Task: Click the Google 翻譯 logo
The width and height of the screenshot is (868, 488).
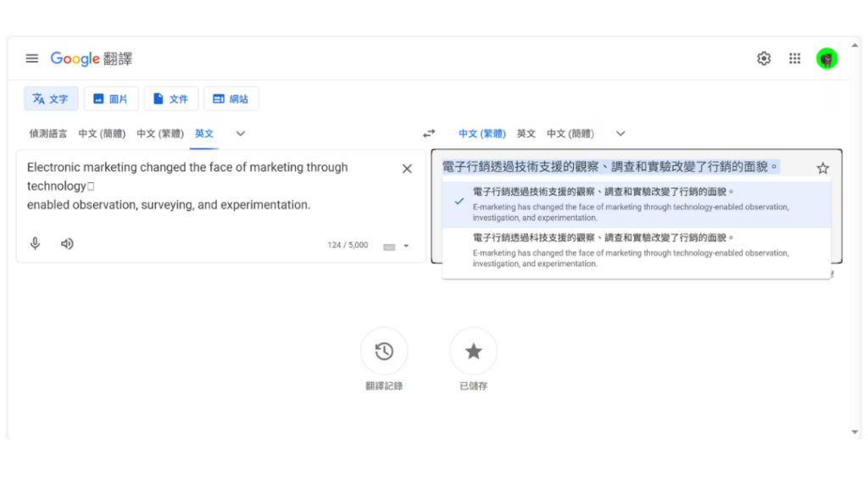Action: click(92, 58)
